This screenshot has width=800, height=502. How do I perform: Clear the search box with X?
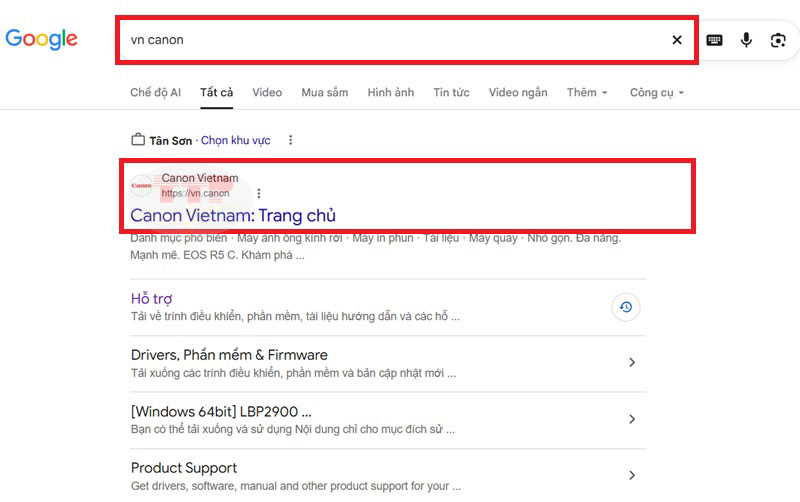coord(677,40)
